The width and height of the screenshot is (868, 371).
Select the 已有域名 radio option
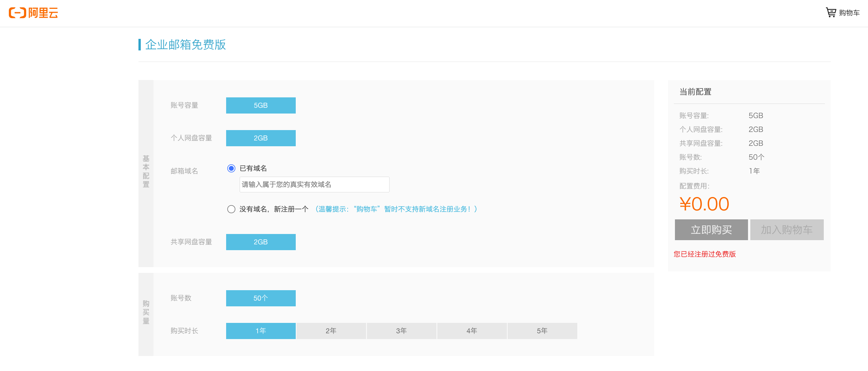pyautogui.click(x=231, y=168)
